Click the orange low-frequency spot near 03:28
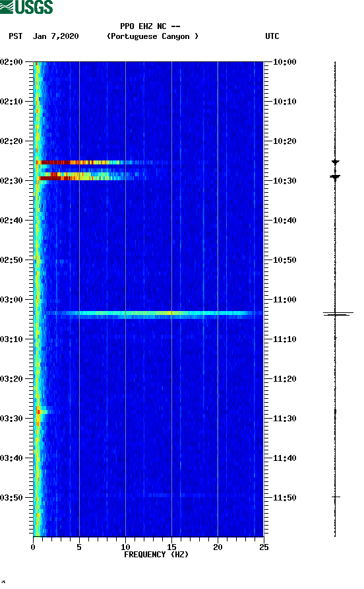364x589 pixels. (38, 412)
